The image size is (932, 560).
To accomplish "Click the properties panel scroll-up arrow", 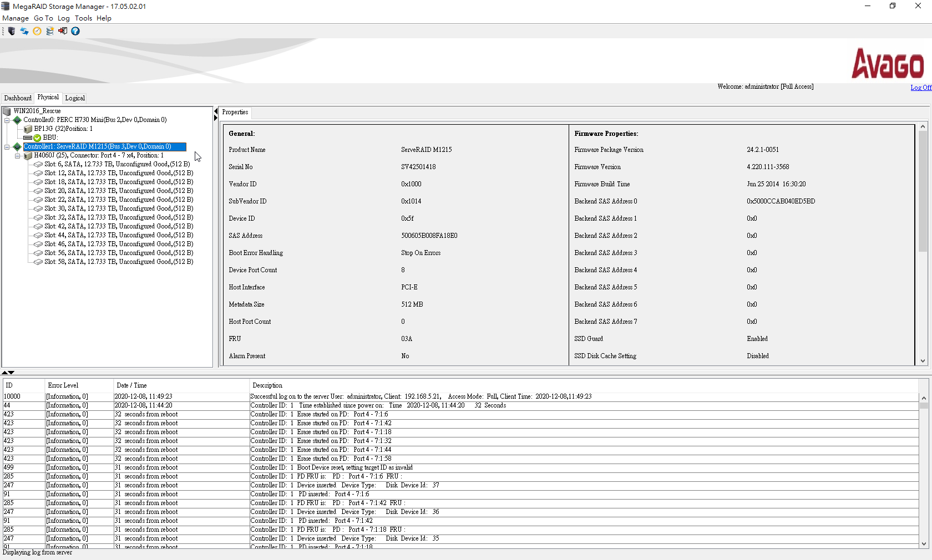I will 923,127.
